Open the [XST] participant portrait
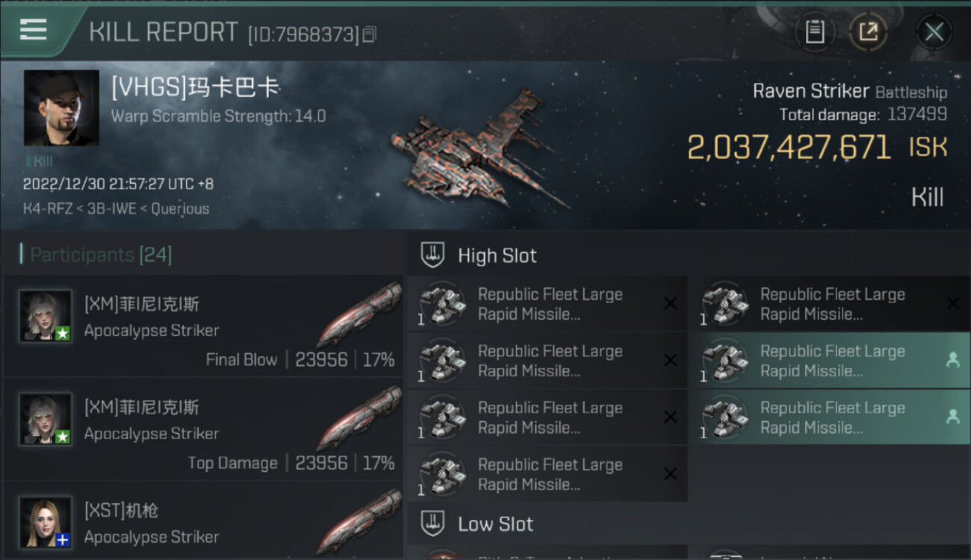Screen dimensions: 971x560 click(46, 522)
